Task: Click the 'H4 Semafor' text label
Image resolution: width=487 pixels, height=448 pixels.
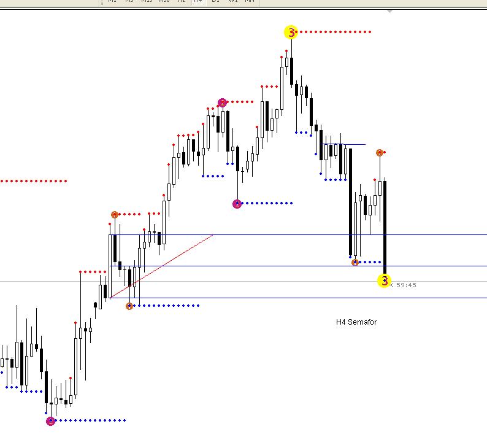Action: [x=356, y=322]
